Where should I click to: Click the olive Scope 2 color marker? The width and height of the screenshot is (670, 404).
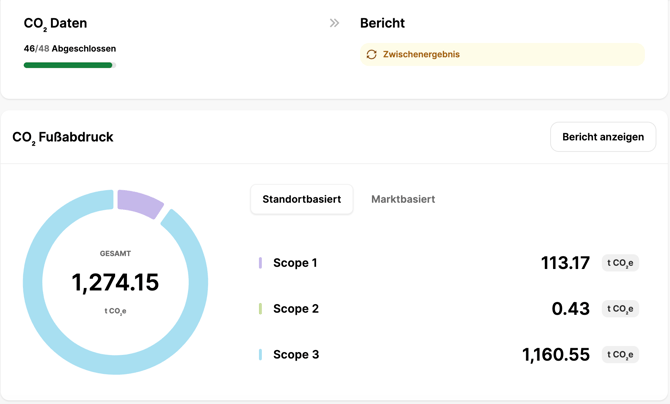pos(261,309)
